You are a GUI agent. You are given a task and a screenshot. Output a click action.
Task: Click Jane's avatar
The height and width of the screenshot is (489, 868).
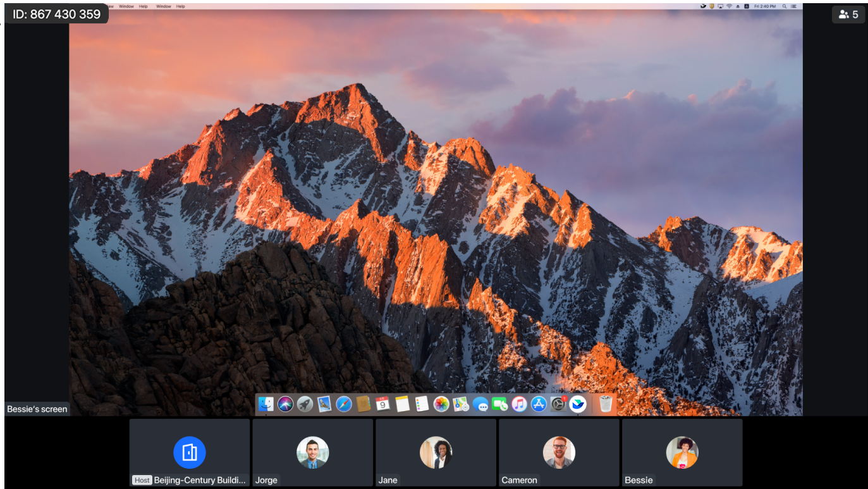coord(436,452)
